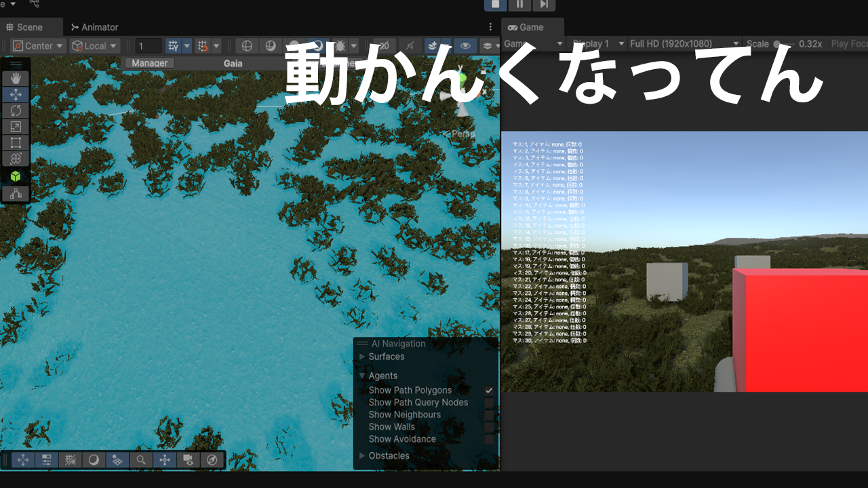
Task: Click the grid snap increment field
Action: pos(149,46)
